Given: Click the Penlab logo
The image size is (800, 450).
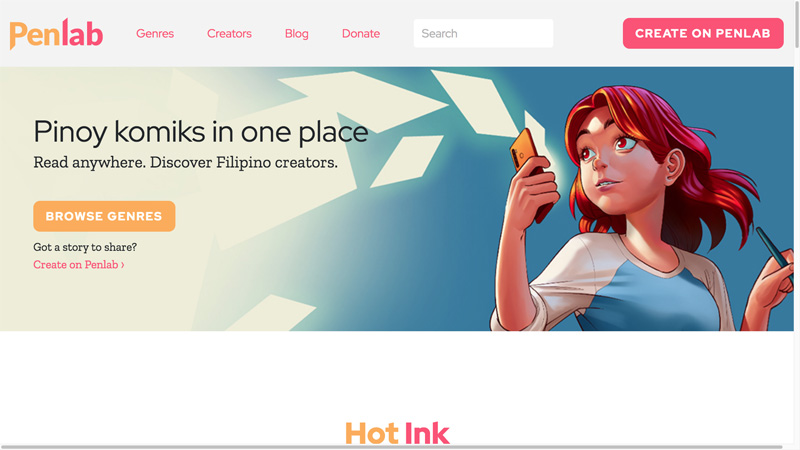Looking at the screenshot, I should (56, 34).
